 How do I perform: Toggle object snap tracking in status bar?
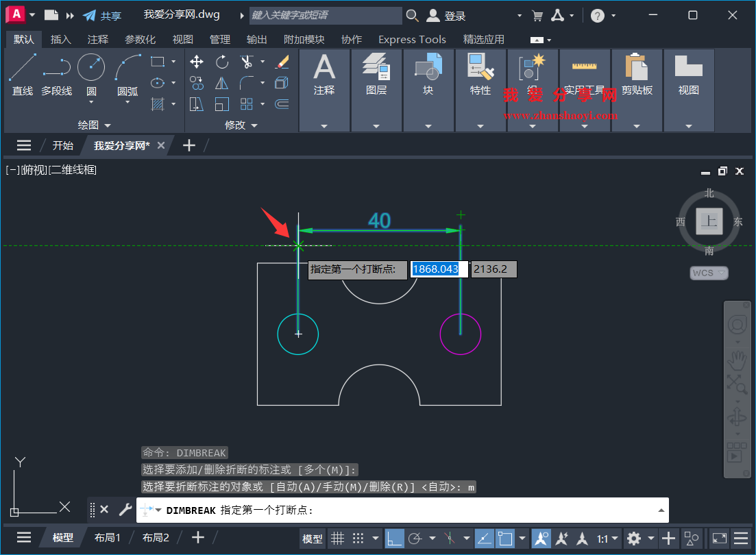[484, 538]
